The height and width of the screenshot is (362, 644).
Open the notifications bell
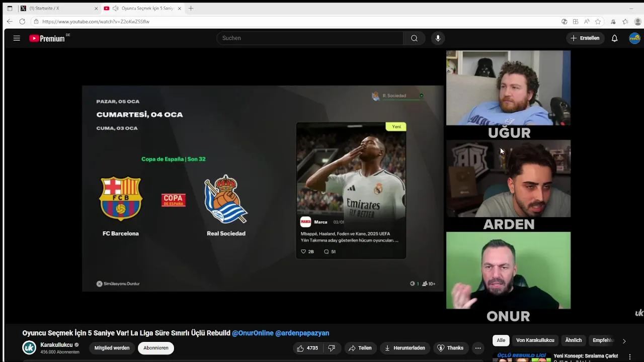click(x=614, y=38)
